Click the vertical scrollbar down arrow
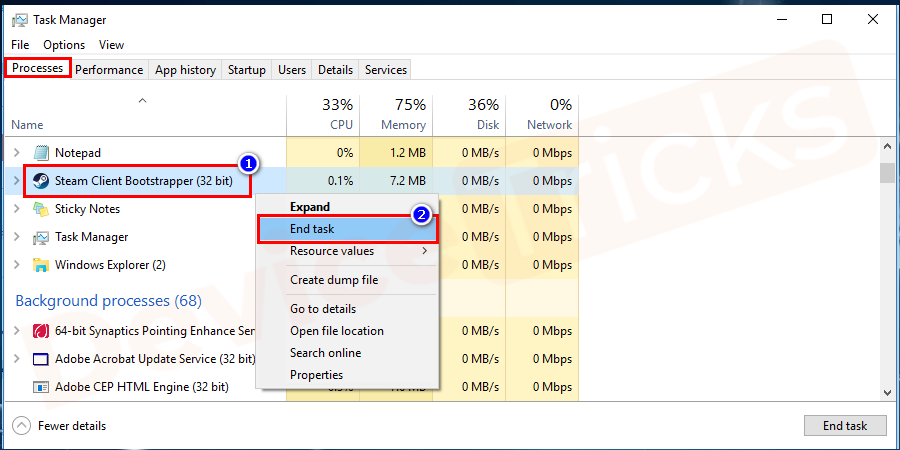This screenshot has width=900, height=450. pos(886,394)
